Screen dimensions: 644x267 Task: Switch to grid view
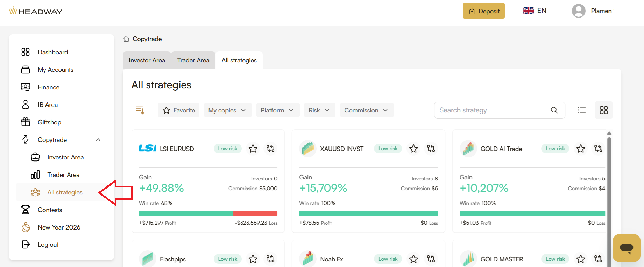(x=604, y=110)
